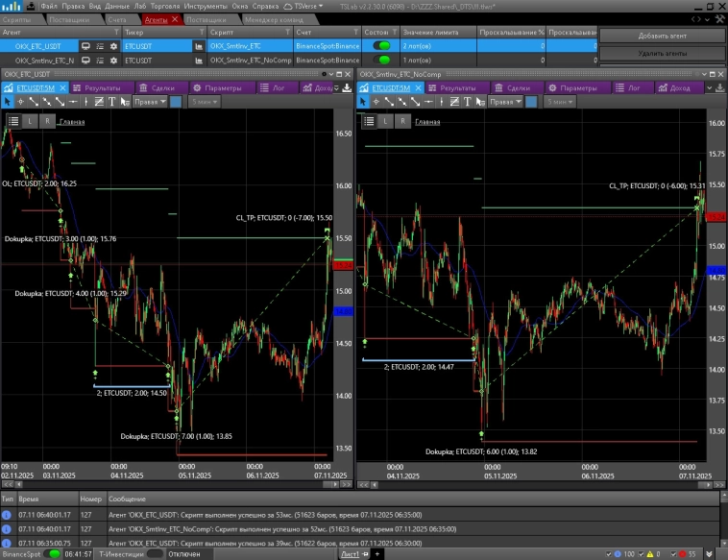
Task: Pick the text tool in left chart toolbar
Action: pos(112,101)
